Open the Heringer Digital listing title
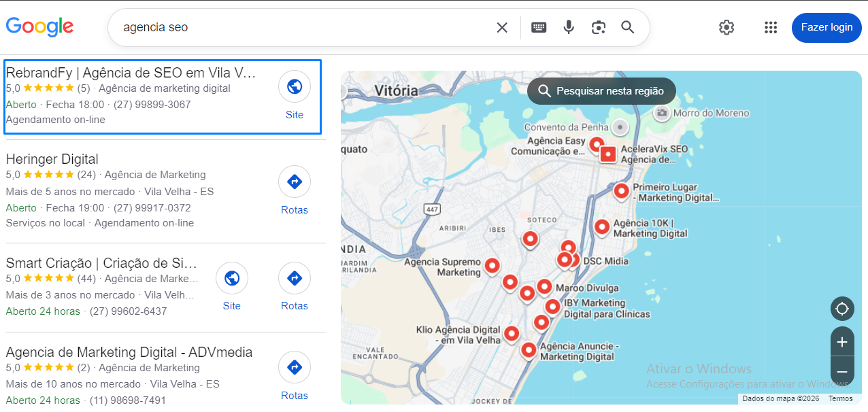 (x=52, y=159)
